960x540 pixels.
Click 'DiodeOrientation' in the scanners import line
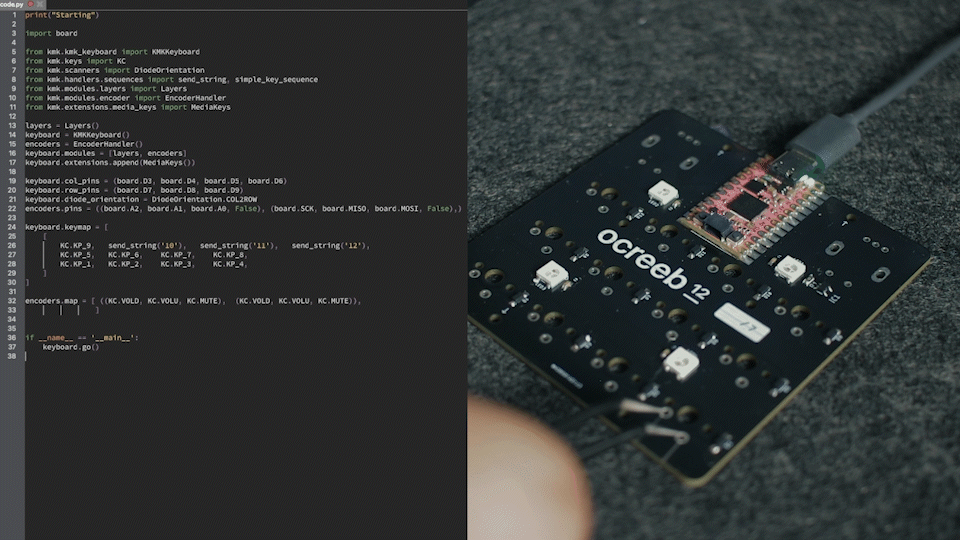point(169,70)
